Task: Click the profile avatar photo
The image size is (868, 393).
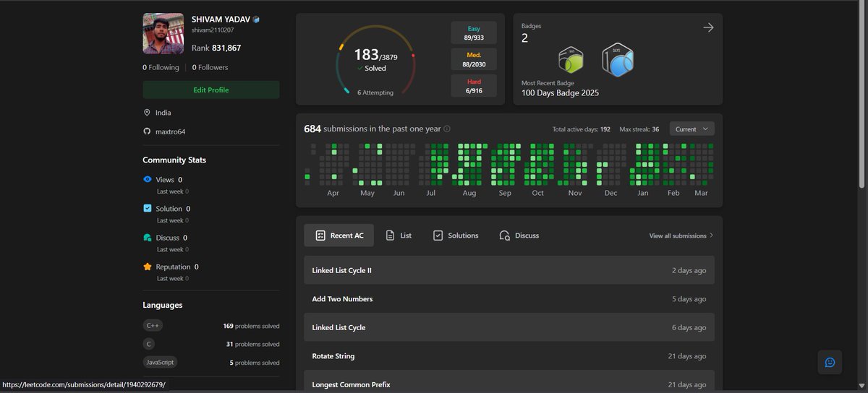Action: point(163,33)
